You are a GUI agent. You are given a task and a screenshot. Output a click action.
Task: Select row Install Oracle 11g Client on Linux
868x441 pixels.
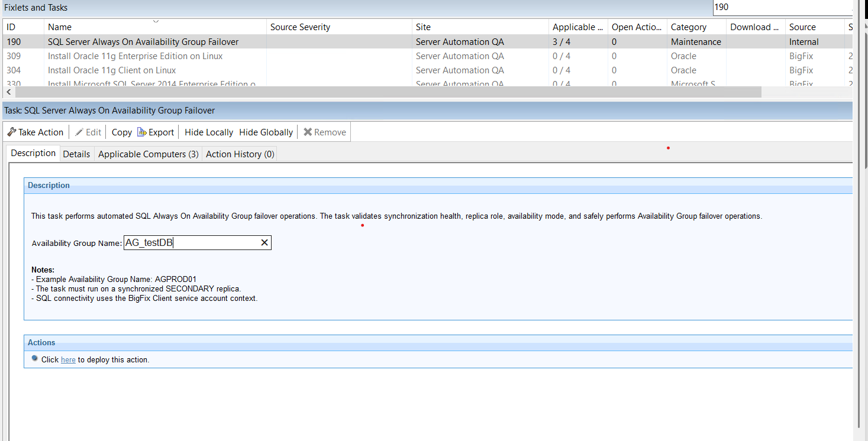[427, 70]
